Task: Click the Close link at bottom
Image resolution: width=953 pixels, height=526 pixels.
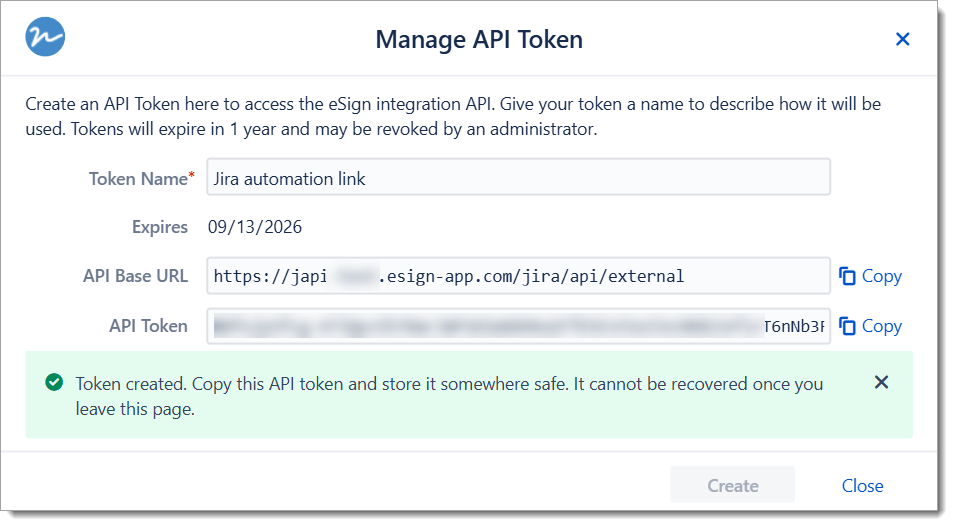Action: click(862, 486)
